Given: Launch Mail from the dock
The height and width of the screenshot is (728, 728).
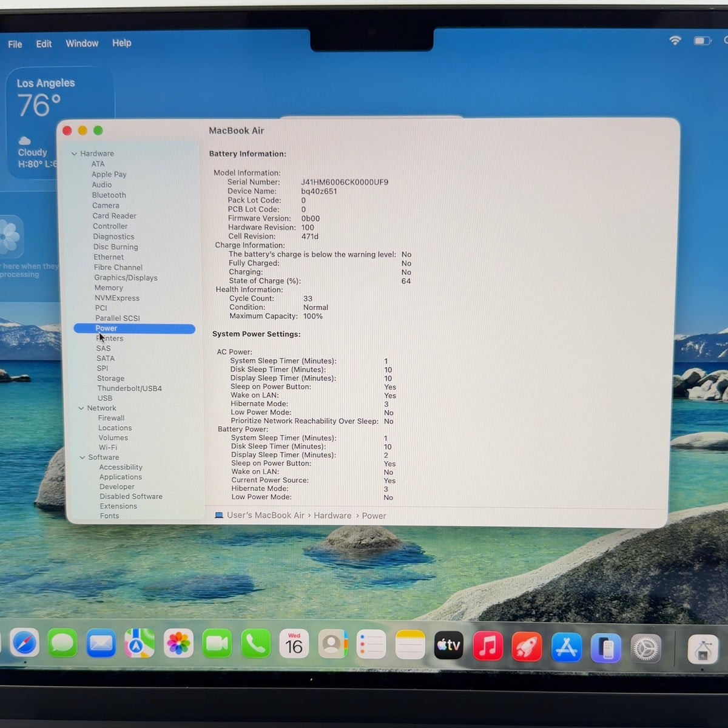Looking at the screenshot, I should coord(101,644).
